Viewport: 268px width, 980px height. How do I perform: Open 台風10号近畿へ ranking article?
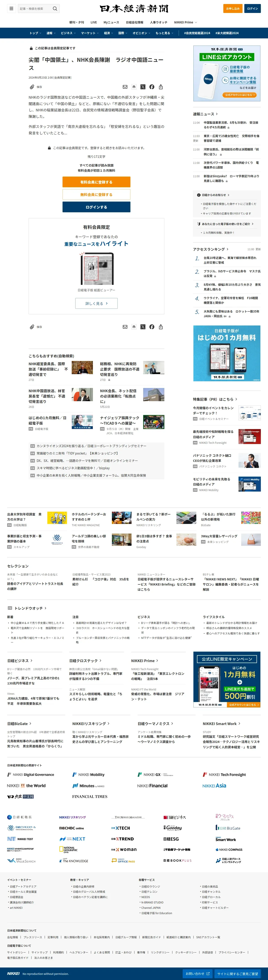coord(230,260)
